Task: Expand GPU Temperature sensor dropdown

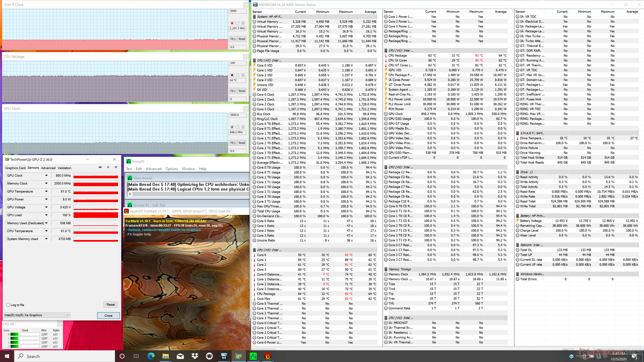Action: [46, 191]
